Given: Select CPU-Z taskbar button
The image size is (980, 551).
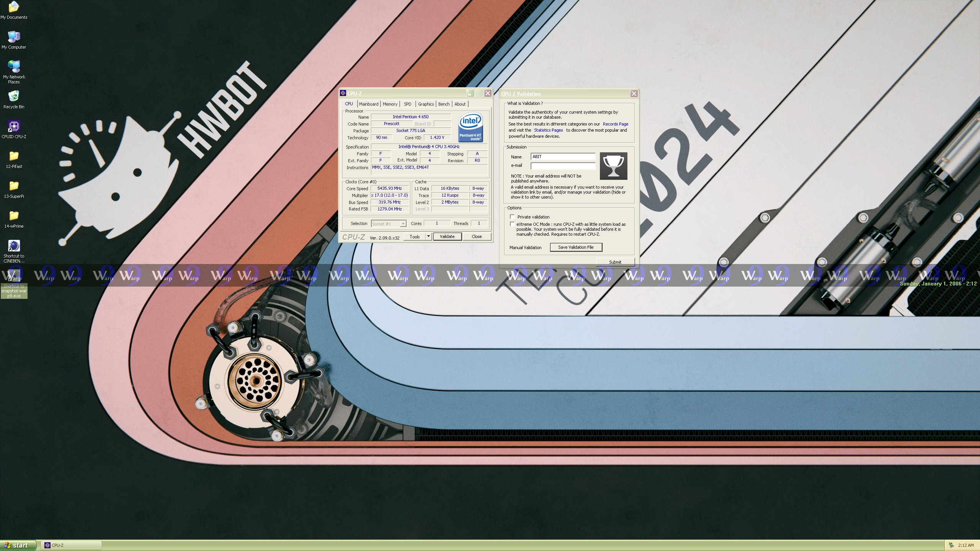Looking at the screenshot, I should tap(71, 545).
